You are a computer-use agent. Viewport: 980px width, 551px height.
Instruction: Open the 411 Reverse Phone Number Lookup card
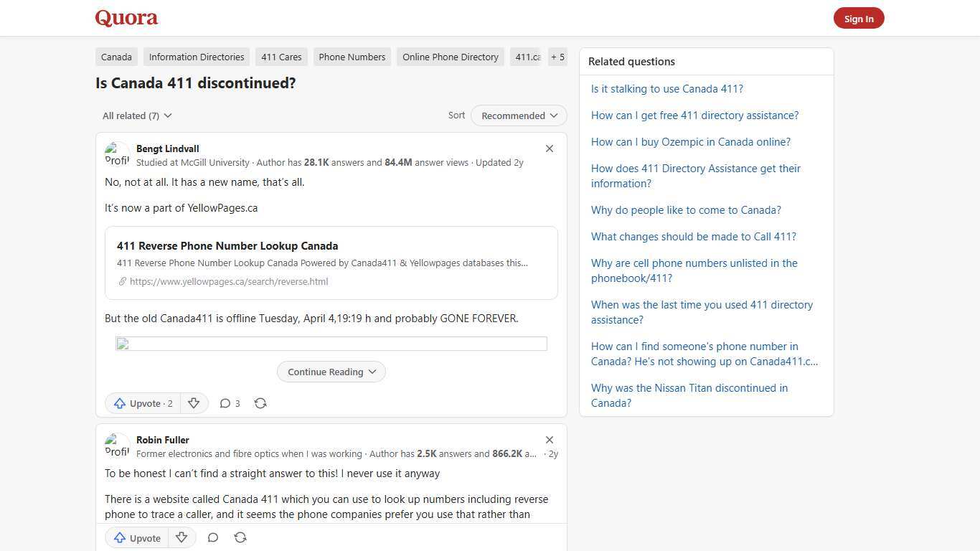click(x=331, y=263)
